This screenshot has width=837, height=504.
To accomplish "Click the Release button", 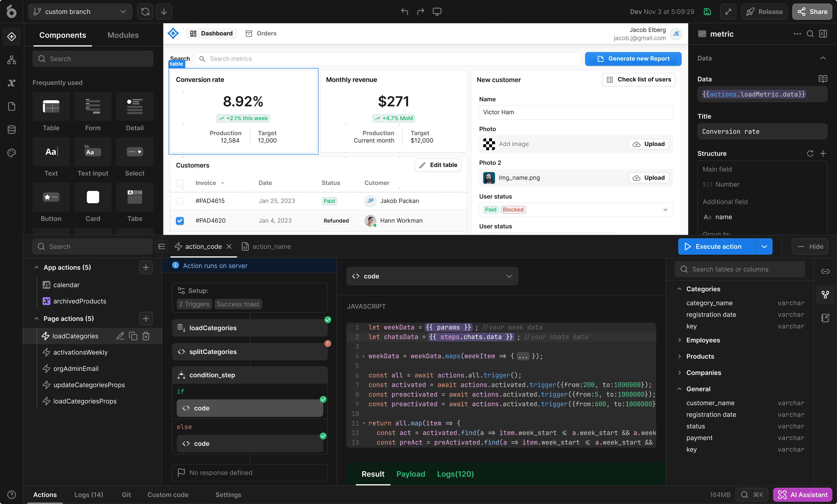I will [x=764, y=12].
